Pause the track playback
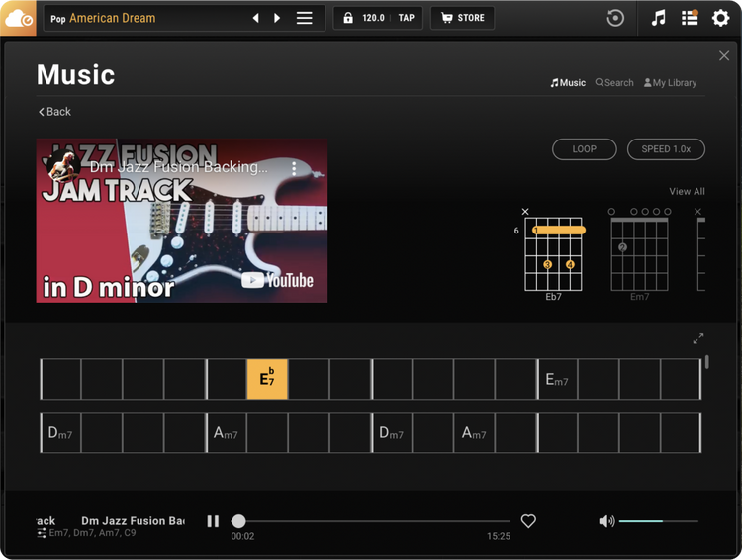The width and height of the screenshot is (742, 560). [x=213, y=521]
